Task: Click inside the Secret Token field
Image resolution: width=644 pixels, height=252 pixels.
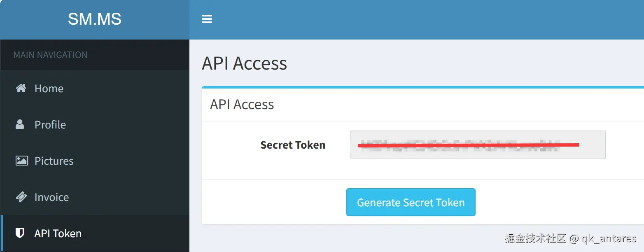Action: point(478,145)
